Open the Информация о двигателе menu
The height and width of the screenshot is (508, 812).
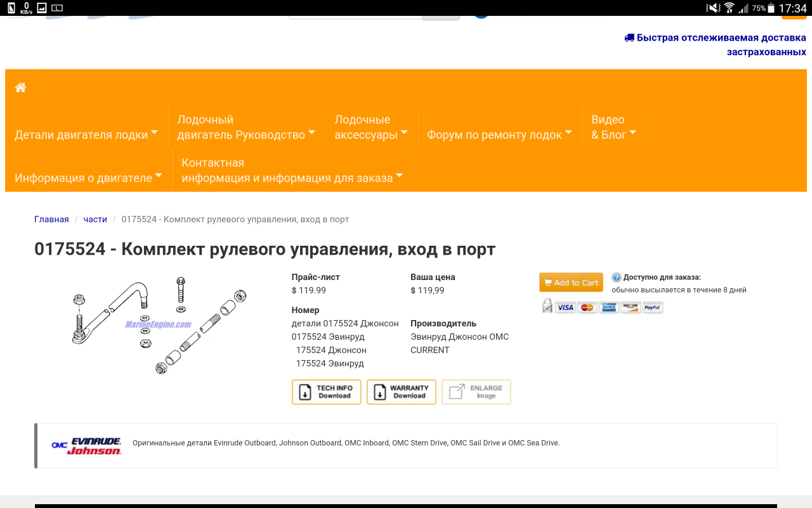click(88, 178)
